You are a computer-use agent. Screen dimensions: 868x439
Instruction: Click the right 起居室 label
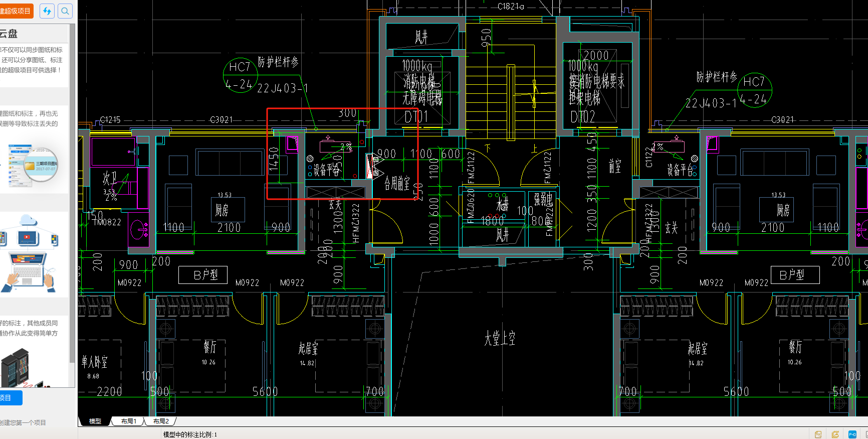(x=698, y=348)
